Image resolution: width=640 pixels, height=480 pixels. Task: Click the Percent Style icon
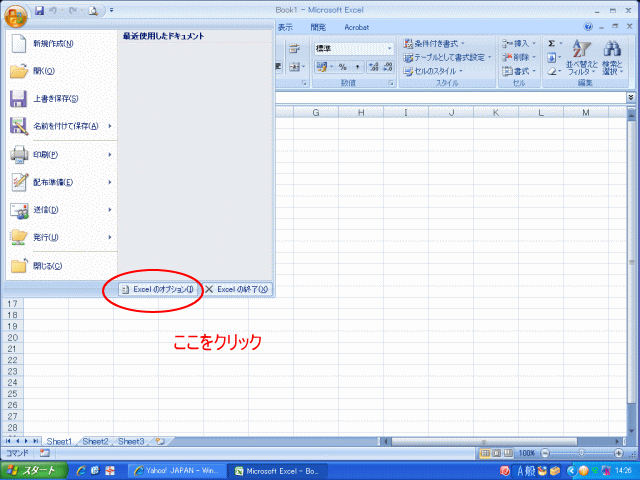[343, 67]
